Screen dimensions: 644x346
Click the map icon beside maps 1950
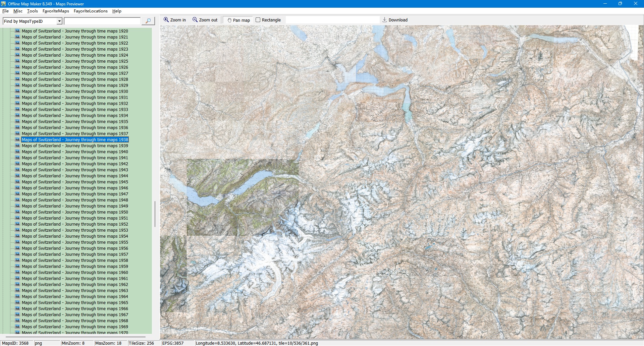pos(17,212)
